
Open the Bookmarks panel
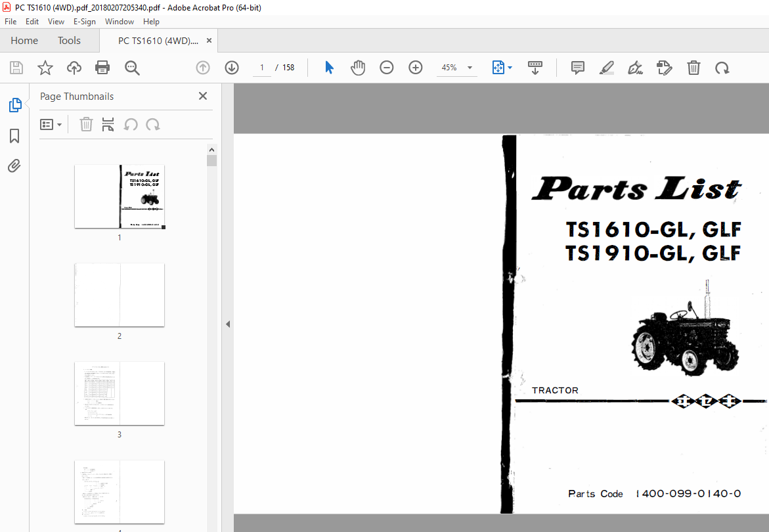pos(14,136)
